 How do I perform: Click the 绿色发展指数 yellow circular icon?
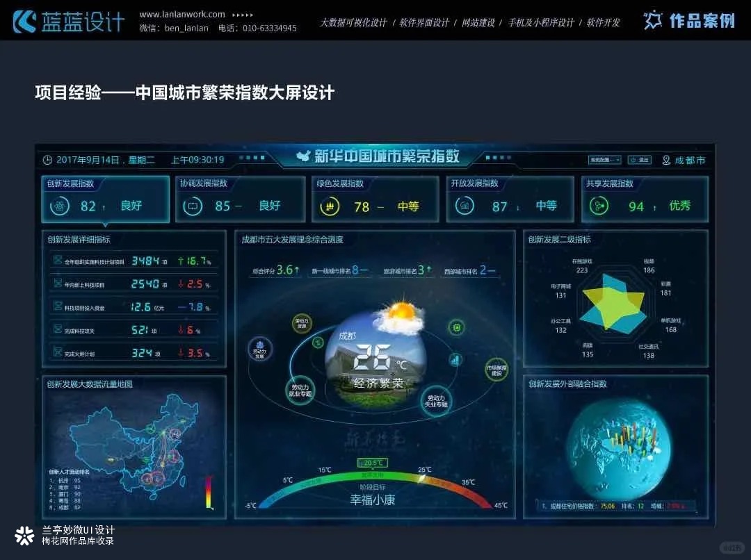click(x=330, y=207)
